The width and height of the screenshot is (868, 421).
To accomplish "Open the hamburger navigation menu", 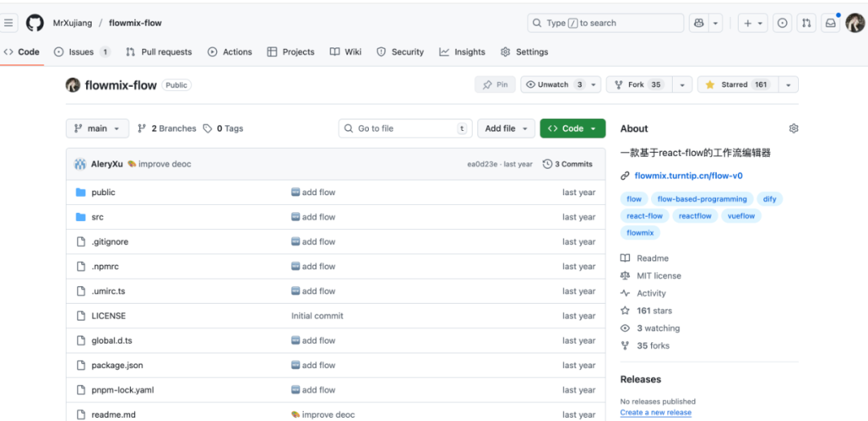I will click(8, 23).
